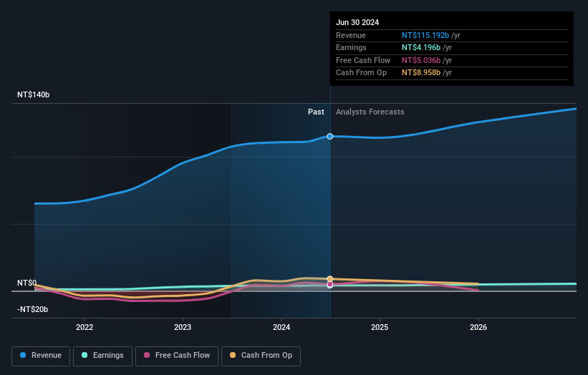This screenshot has height=375, width=588.
Task: Click the NT$115.192b revenue value
Action: [425, 35]
